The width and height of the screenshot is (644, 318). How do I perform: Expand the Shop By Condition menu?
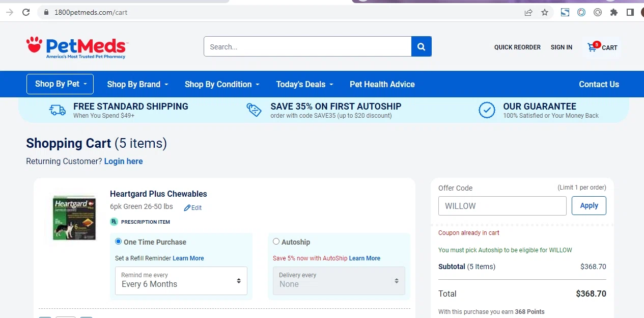tap(222, 85)
